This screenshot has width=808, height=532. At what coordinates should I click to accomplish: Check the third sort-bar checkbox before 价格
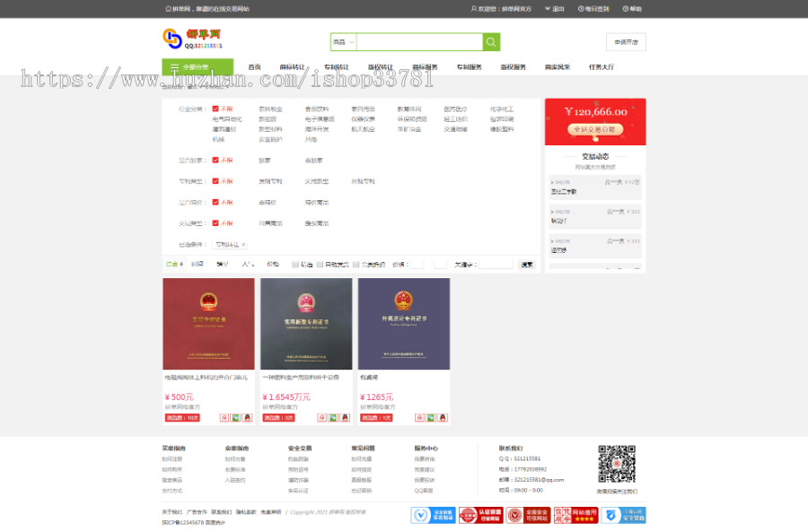[356, 264]
